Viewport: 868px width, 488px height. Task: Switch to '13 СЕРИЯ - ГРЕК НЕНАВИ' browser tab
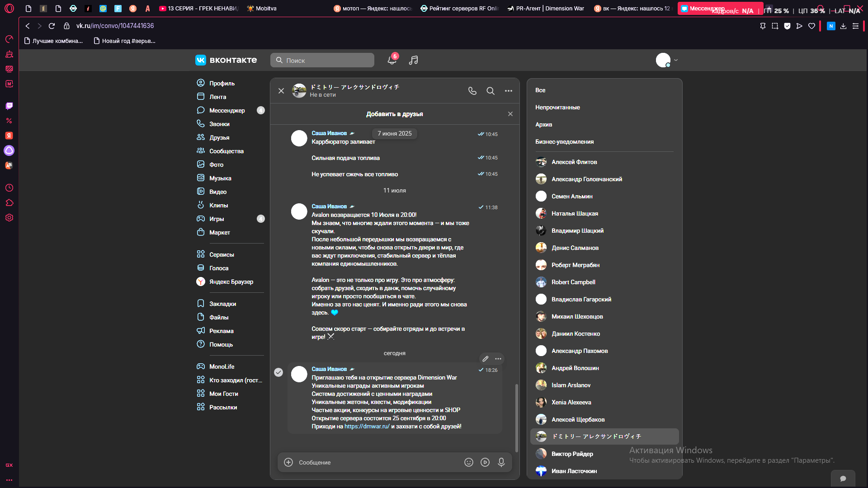(x=199, y=9)
